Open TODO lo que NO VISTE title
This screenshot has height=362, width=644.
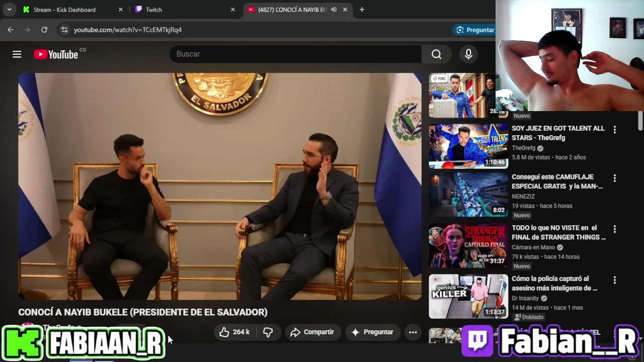pyautogui.click(x=558, y=232)
